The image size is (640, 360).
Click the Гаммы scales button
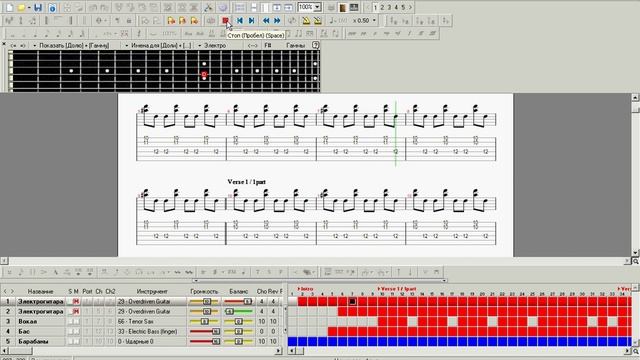[x=295, y=45]
